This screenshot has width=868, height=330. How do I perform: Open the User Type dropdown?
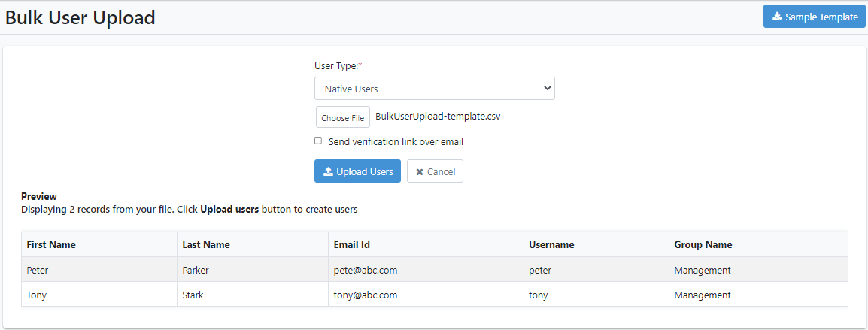tap(435, 89)
